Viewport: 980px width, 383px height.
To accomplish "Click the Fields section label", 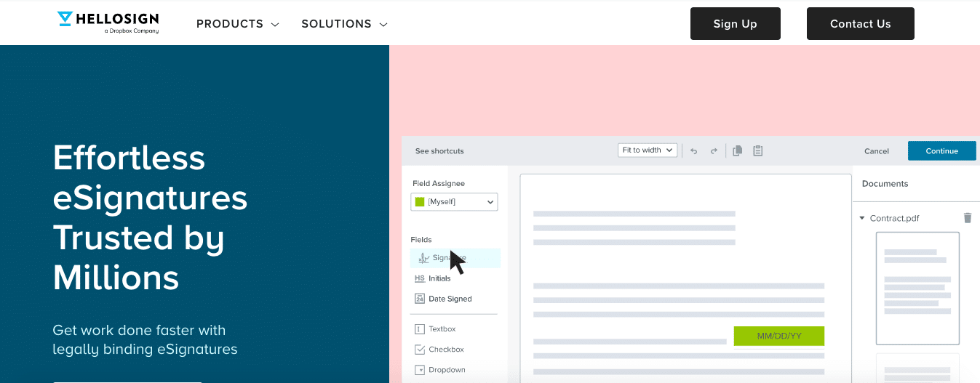I will point(421,239).
